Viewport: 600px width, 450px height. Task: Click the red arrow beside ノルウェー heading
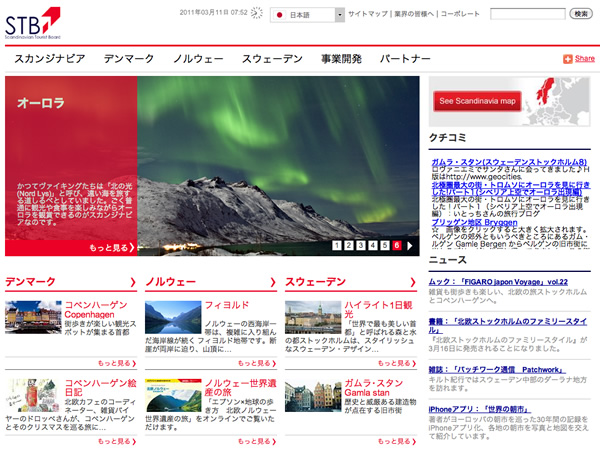coord(273,282)
